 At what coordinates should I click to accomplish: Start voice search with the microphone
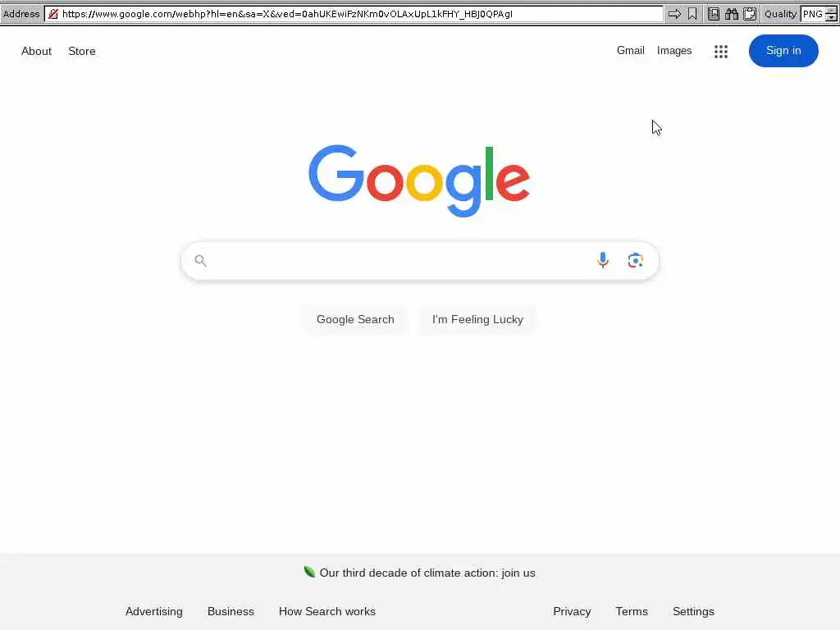tap(603, 260)
